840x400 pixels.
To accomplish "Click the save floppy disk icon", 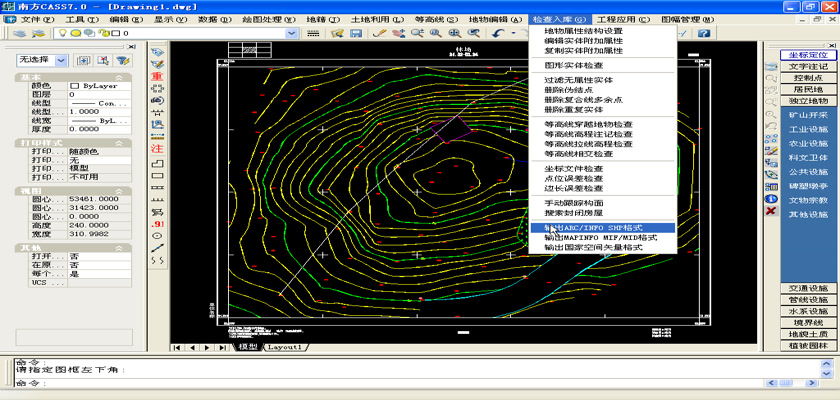I will coord(355,33).
